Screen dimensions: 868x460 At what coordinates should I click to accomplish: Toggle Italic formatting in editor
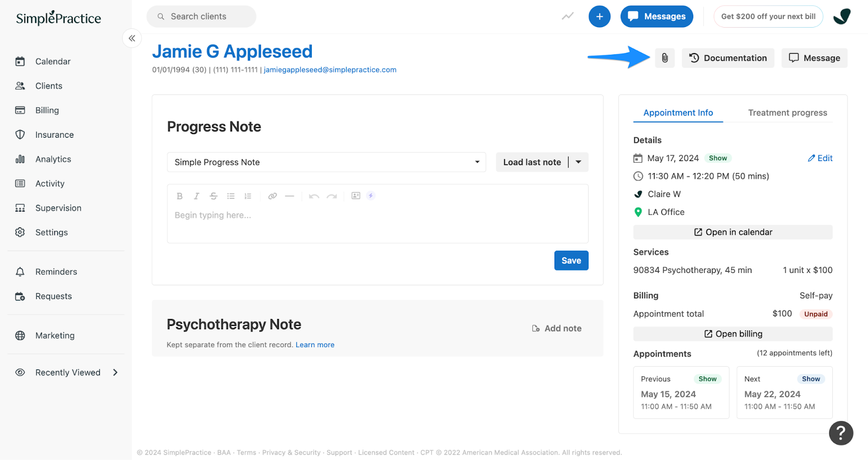[196, 196]
